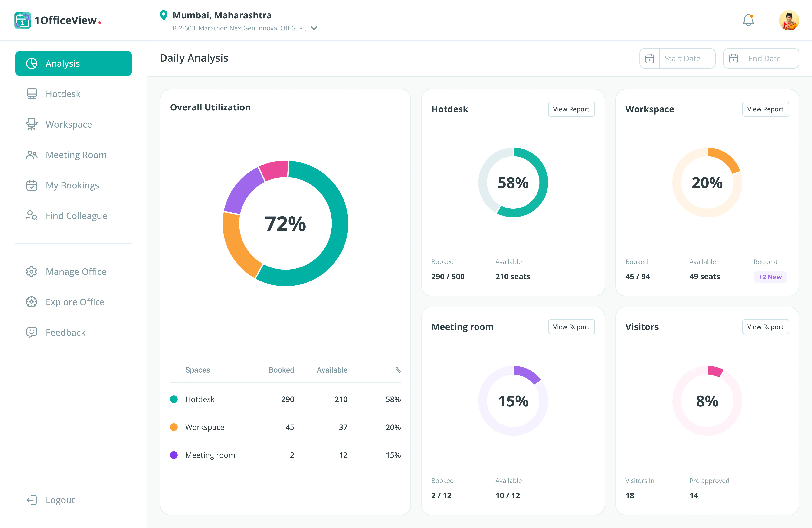
Task: Open the user profile avatar
Action: click(x=789, y=20)
